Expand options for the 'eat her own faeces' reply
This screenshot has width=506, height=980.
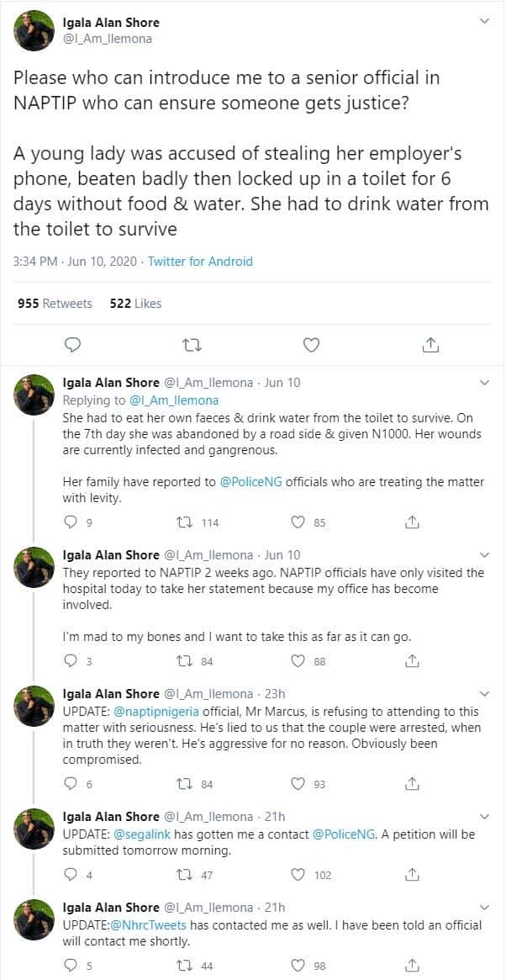click(x=483, y=383)
